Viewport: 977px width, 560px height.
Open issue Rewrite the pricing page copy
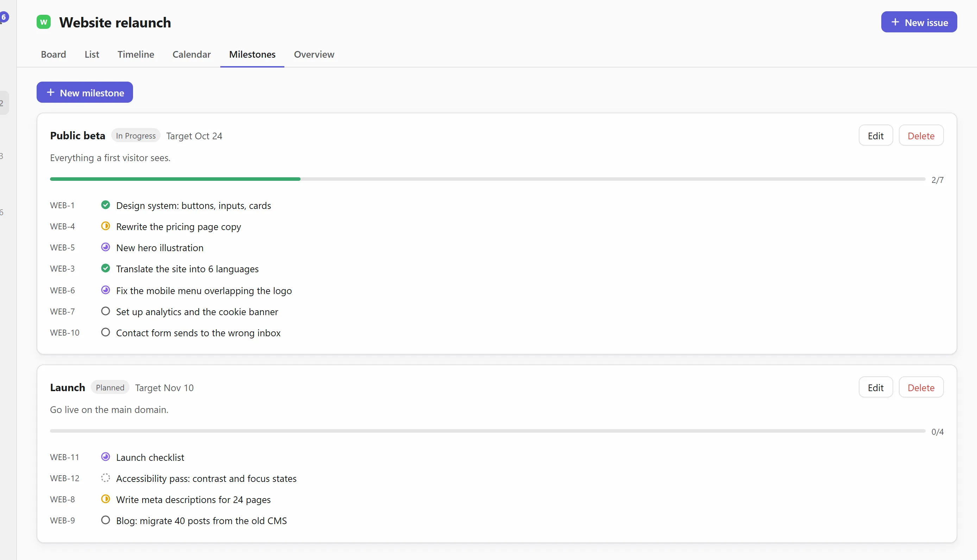[x=178, y=227]
